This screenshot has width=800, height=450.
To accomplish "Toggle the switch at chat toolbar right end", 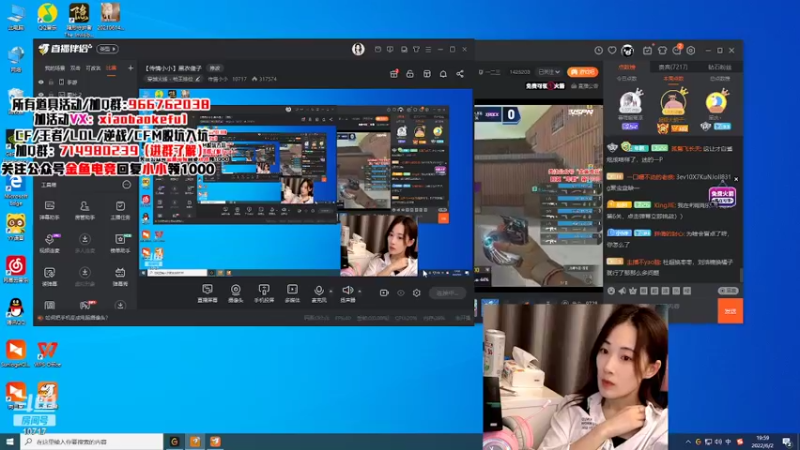I will coord(728,291).
